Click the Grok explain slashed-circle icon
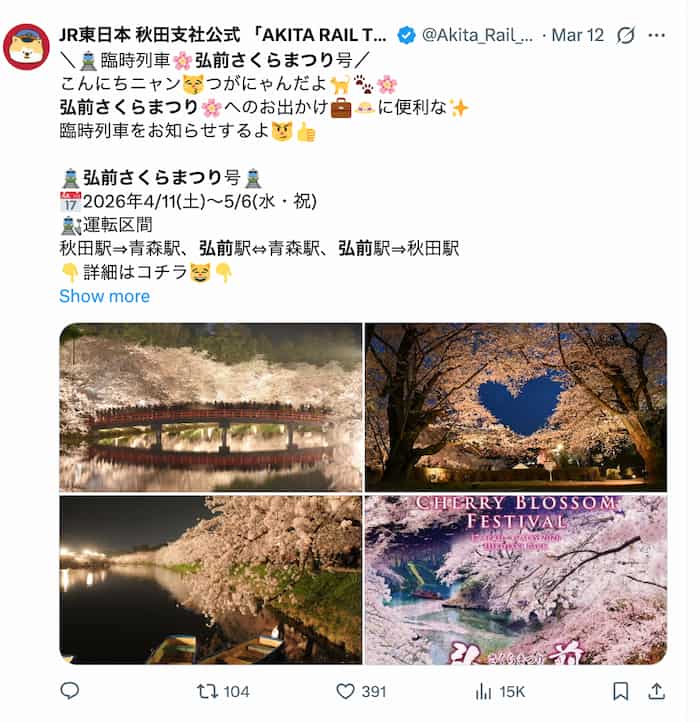 pyautogui.click(x=625, y=35)
